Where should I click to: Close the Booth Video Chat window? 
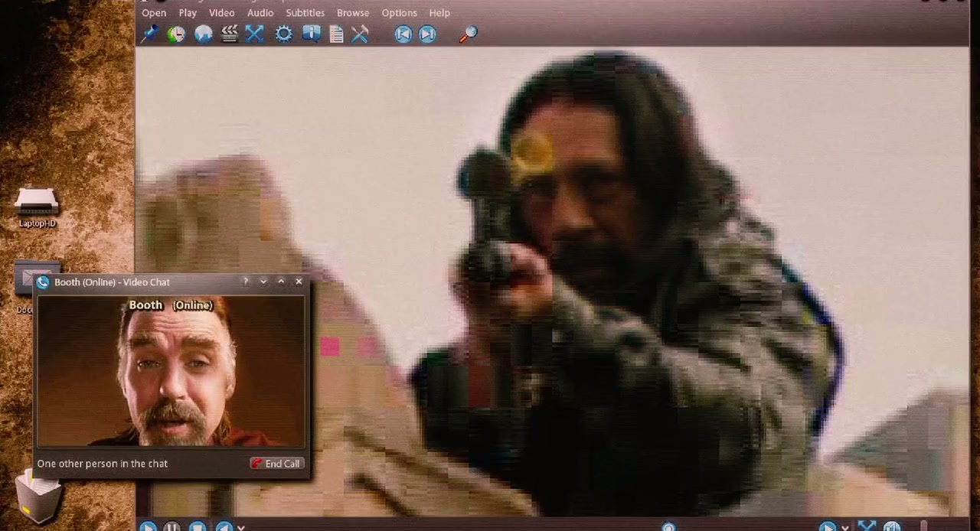[x=299, y=282]
